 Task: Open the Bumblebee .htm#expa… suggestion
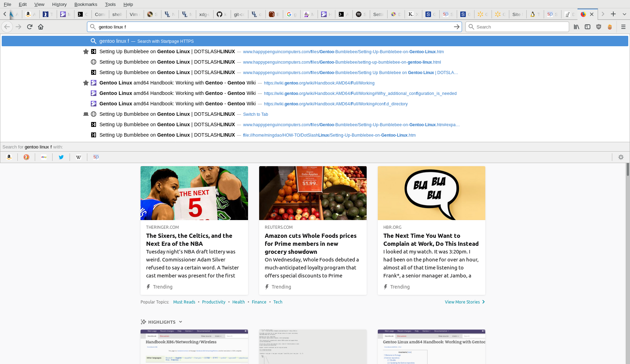[x=315, y=124]
